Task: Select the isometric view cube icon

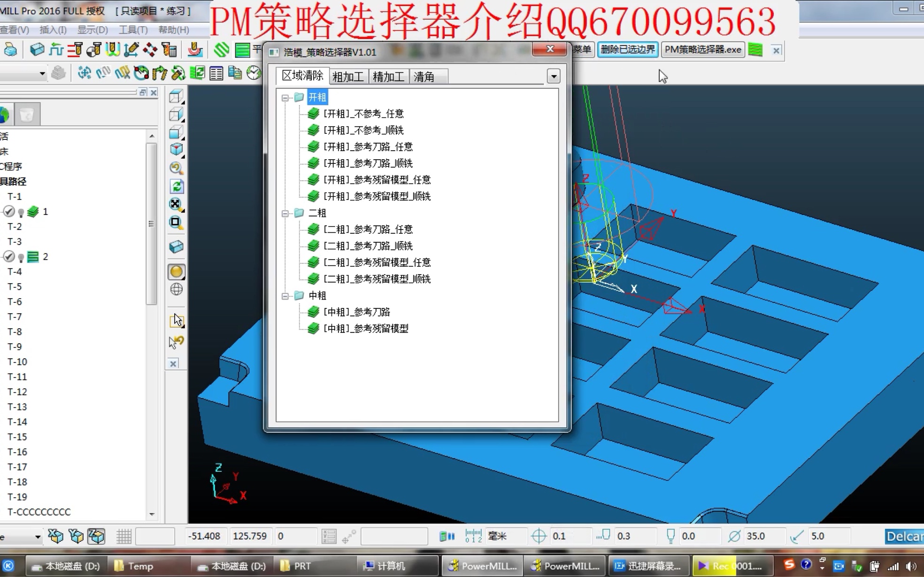Action: (176, 149)
